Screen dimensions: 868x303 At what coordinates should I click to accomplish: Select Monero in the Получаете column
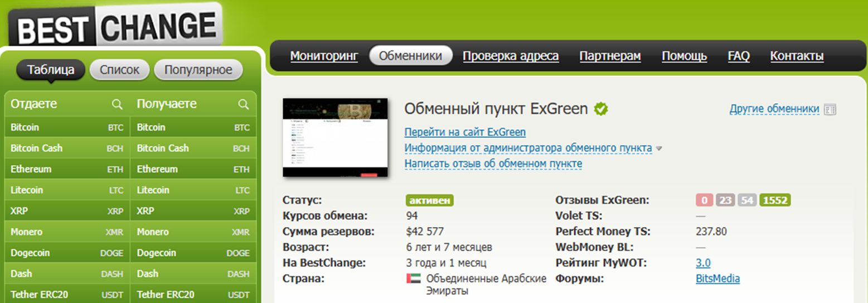[x=193, y=232]
